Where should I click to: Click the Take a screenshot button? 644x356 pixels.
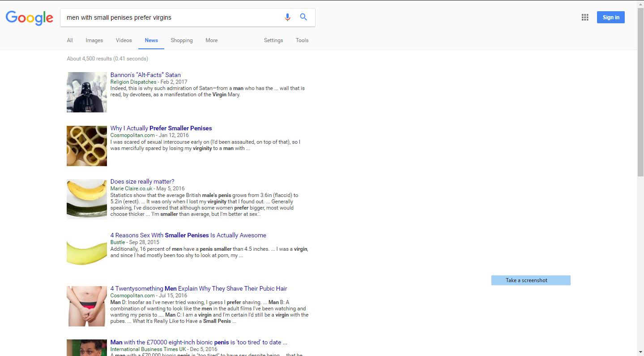point(531,280)
